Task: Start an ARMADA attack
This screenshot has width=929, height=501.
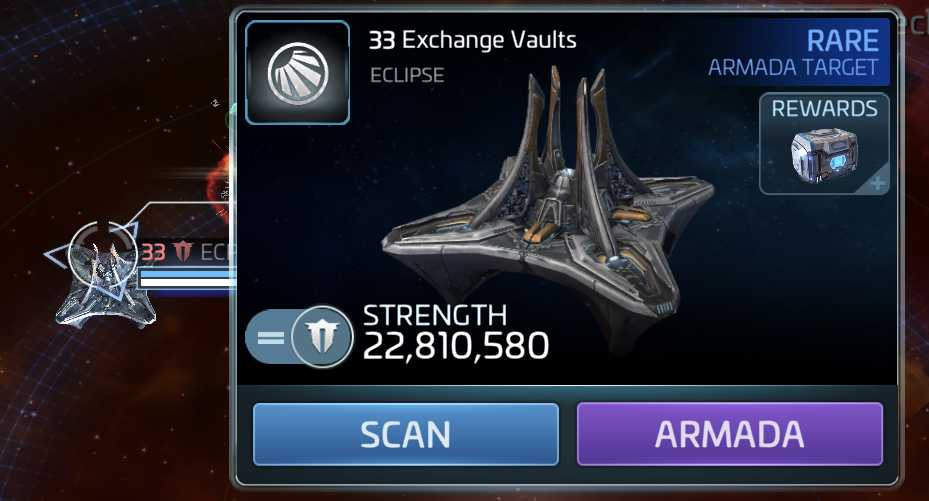Action: click(x=730, y=434)
